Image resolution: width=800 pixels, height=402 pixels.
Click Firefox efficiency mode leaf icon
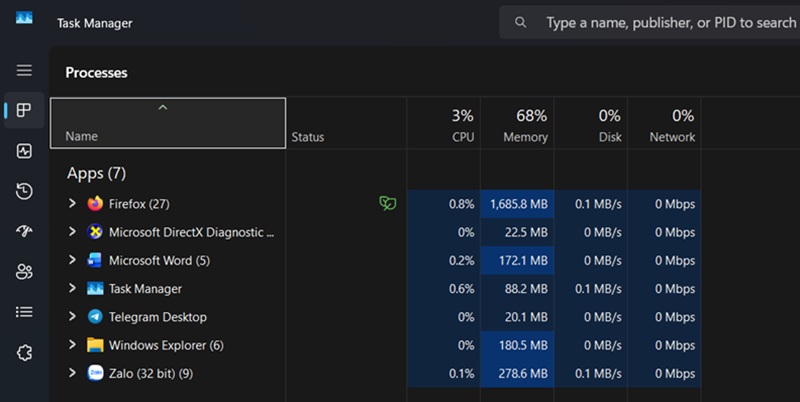click(x=388, y=204)
